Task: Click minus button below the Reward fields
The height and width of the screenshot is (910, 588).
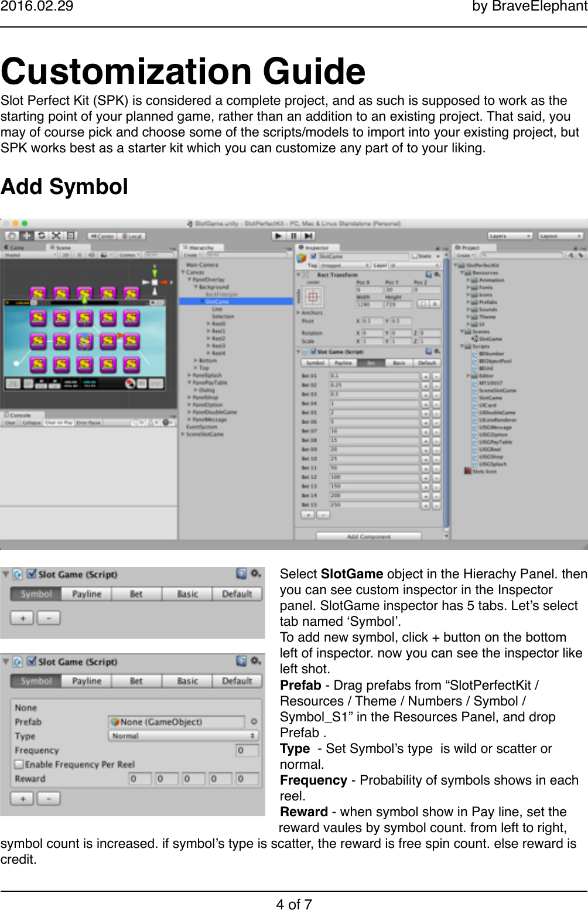Action: (x=49, y=799)
